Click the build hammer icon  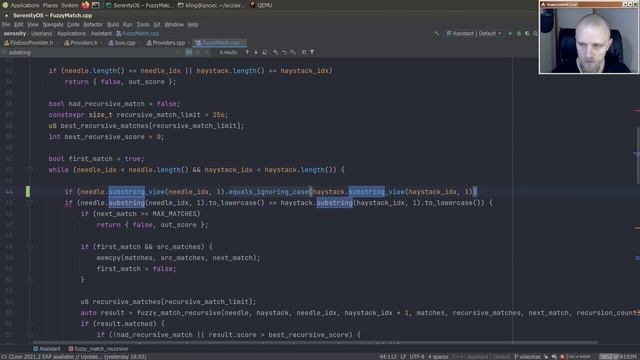click(436, 33)
